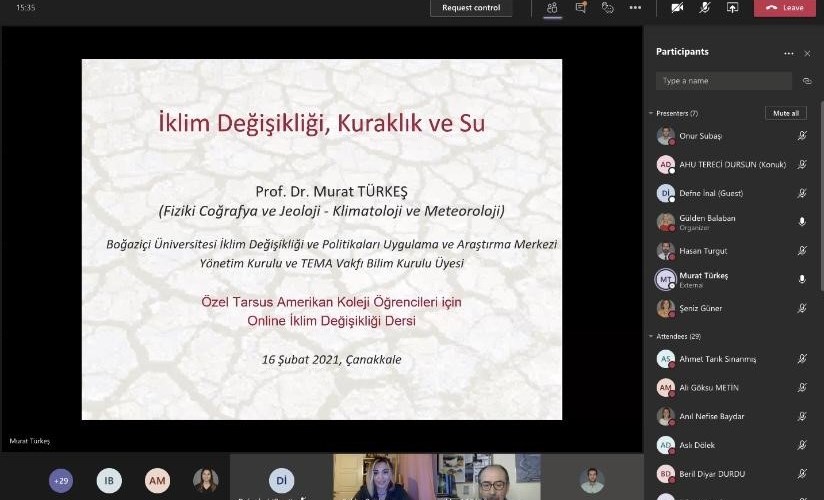This screenshot has width=824, height=500.
Task: Open Participants panel more options ellipsis
Action: [788, 54]
